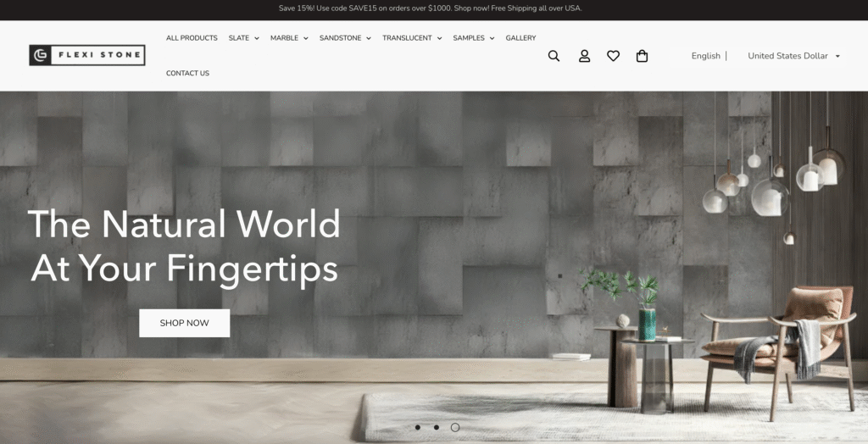The width and height of the screenshot is (868, 444).
Task: Open the Contact Us link
Action: (x=187, y=73)
